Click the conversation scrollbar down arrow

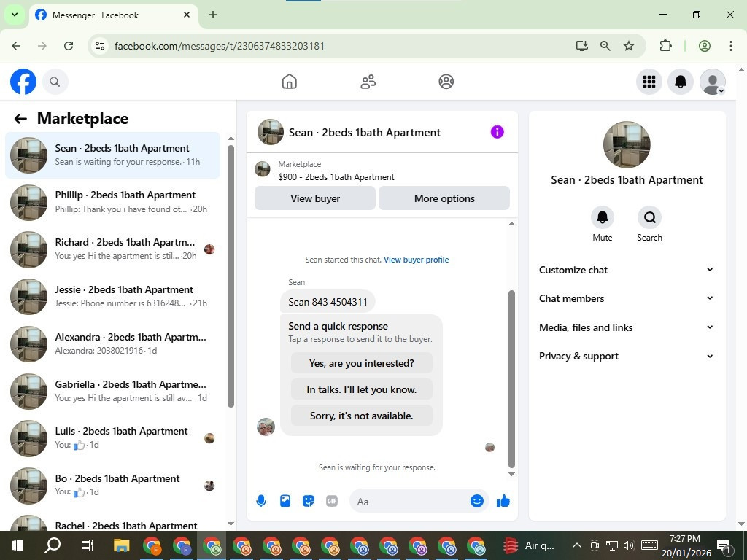[511, 474]
